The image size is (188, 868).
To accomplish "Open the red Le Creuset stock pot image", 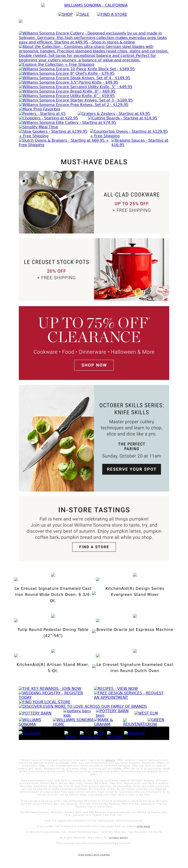I will (131, 270).
